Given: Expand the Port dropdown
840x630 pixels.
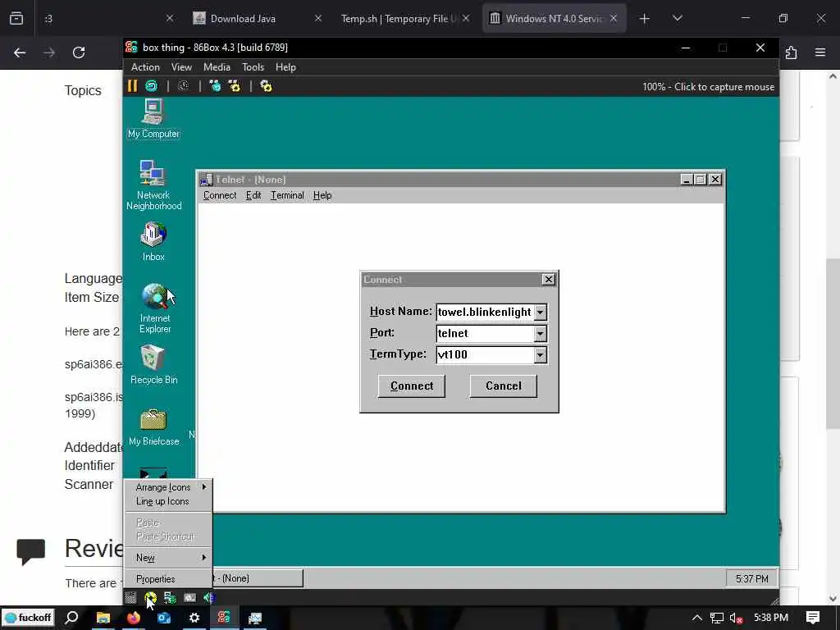Looking at the screenshot, I should (540, 334).
